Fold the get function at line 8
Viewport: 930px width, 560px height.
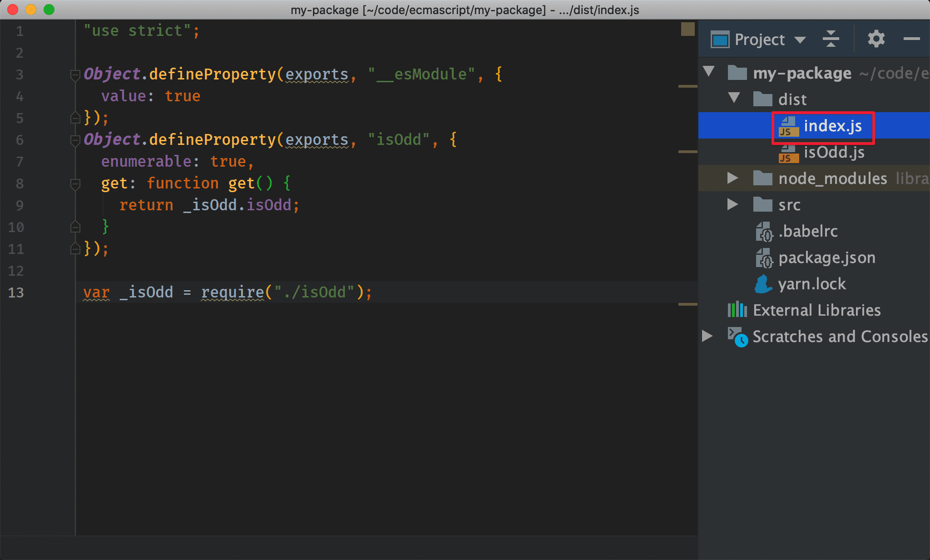(x=75, y=184)
